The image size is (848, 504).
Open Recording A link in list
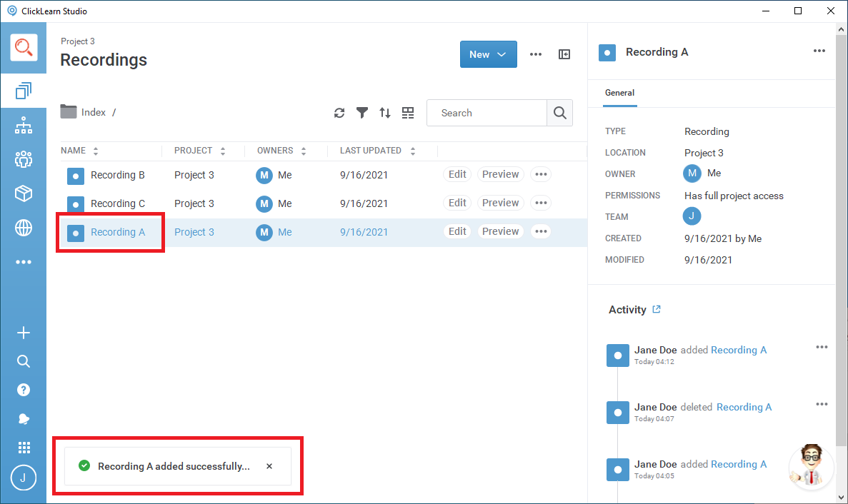(118, 232)
